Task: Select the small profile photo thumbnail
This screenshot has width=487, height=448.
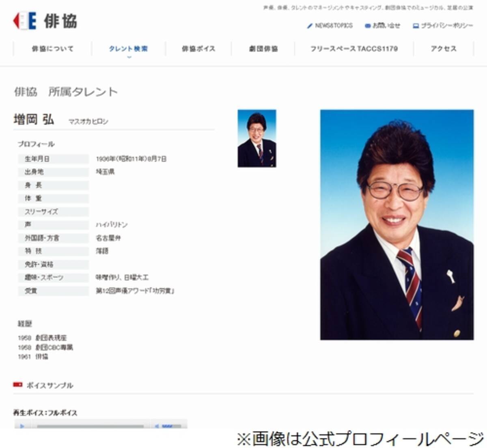Action: tap(256, 138)
